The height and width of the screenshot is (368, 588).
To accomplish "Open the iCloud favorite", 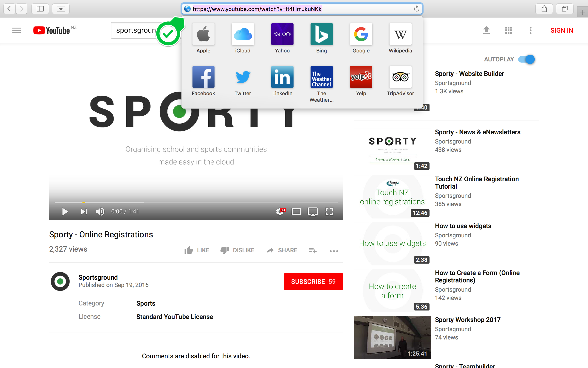I will point(243,38).
